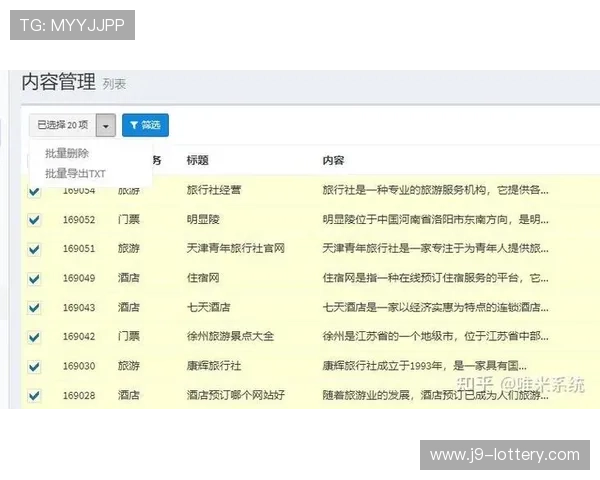Click the 内容管理 page heading
Screen dimensions: 600x480
(x=59, y=82)
